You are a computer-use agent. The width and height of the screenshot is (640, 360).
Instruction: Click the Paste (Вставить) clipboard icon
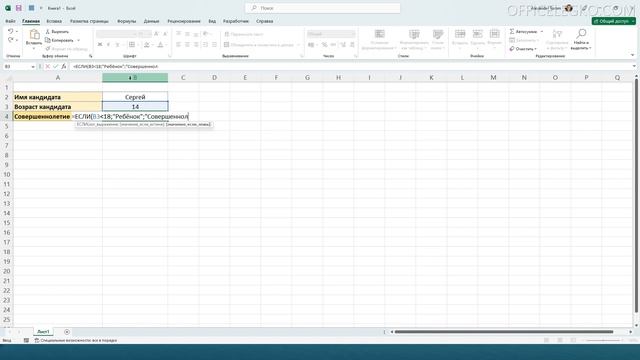pyautogui.click(x=34, y=35)
